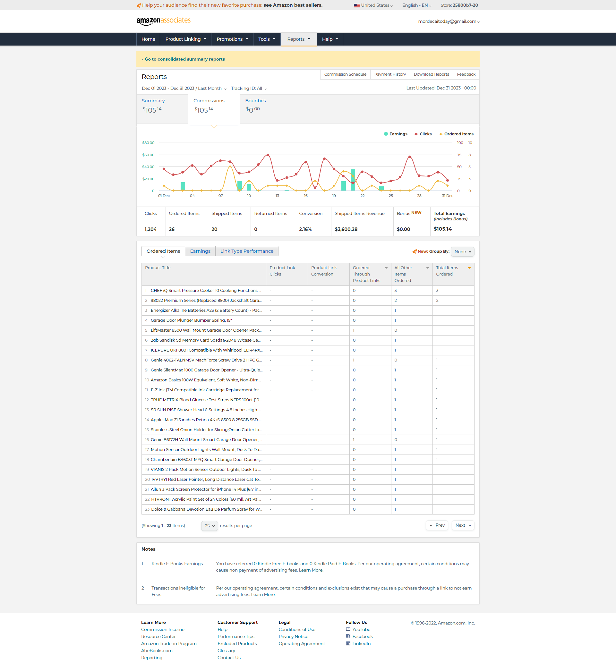Click Genie SilentMax 1000 product title
The height and width of the screenshot is (672, 616).
(x=206, y=370)
